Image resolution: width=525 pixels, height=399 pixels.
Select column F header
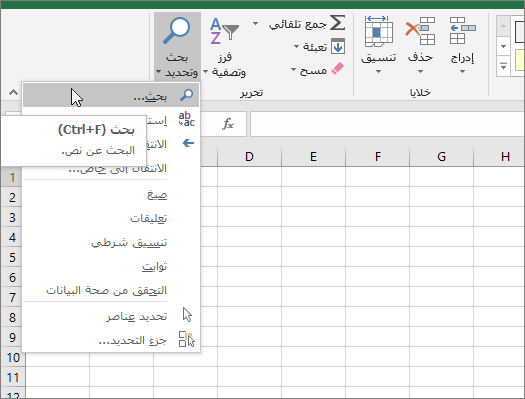(377, 156)
